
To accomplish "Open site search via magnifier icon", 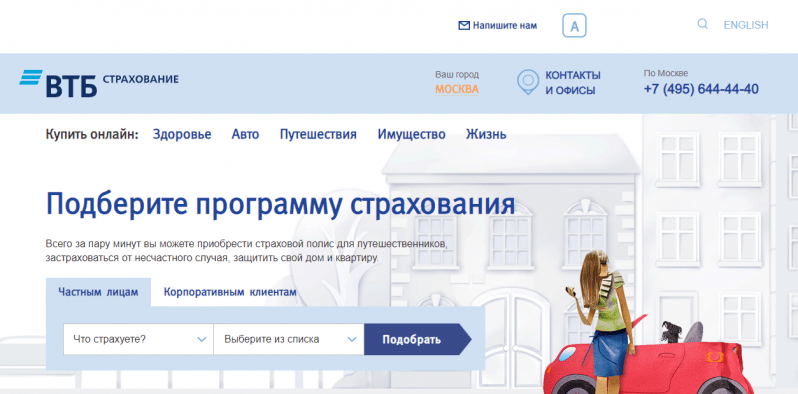I will tap(702, 24).
